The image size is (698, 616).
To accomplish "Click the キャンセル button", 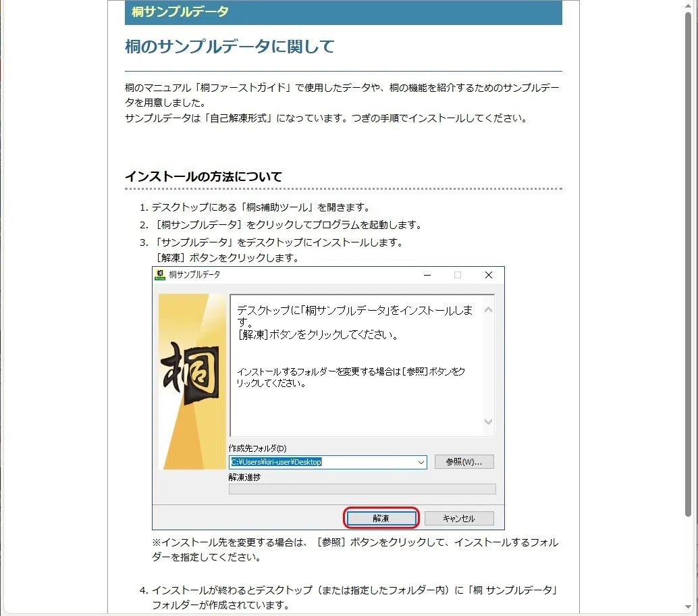I will 459,518.
